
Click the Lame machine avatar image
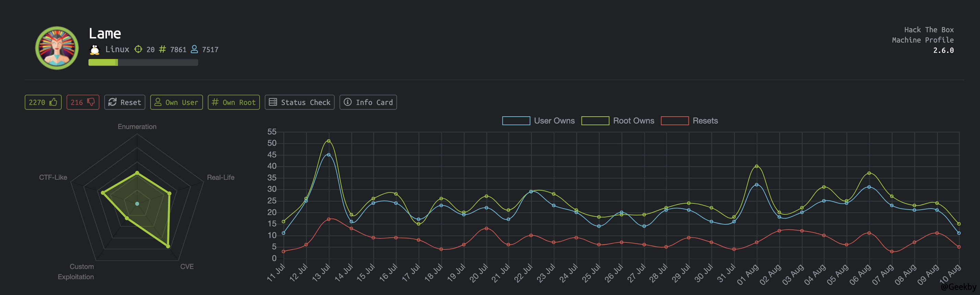pos(57,48)
